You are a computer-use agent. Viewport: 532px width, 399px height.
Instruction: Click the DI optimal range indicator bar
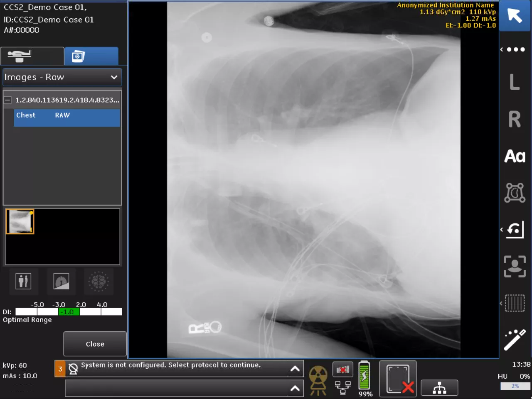[x=69, y=312]
